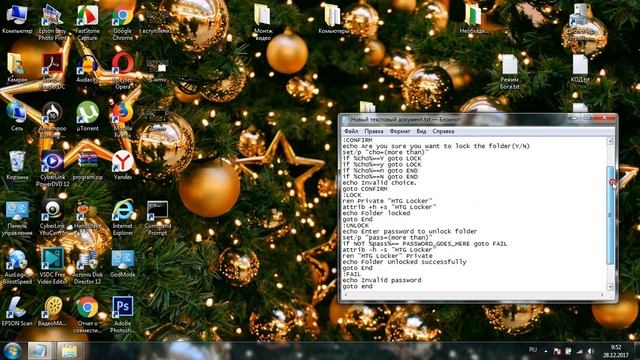Select the Компьютеры folder on desktop
640x360 pixels.
(x=333, y=19)
